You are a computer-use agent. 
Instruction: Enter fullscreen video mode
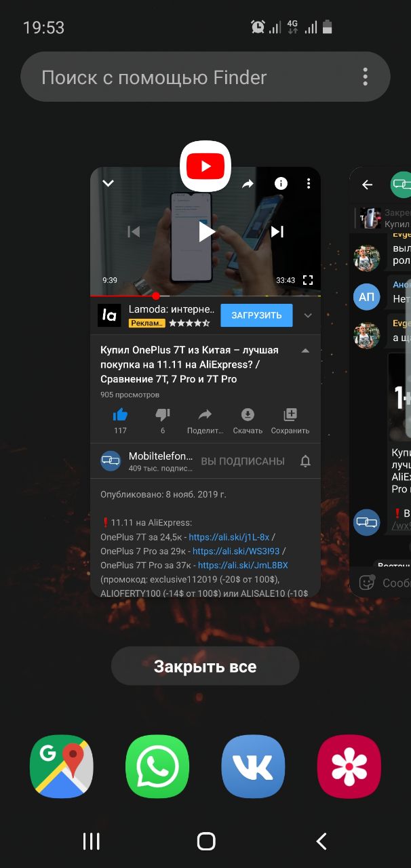(x=308, y=280)
